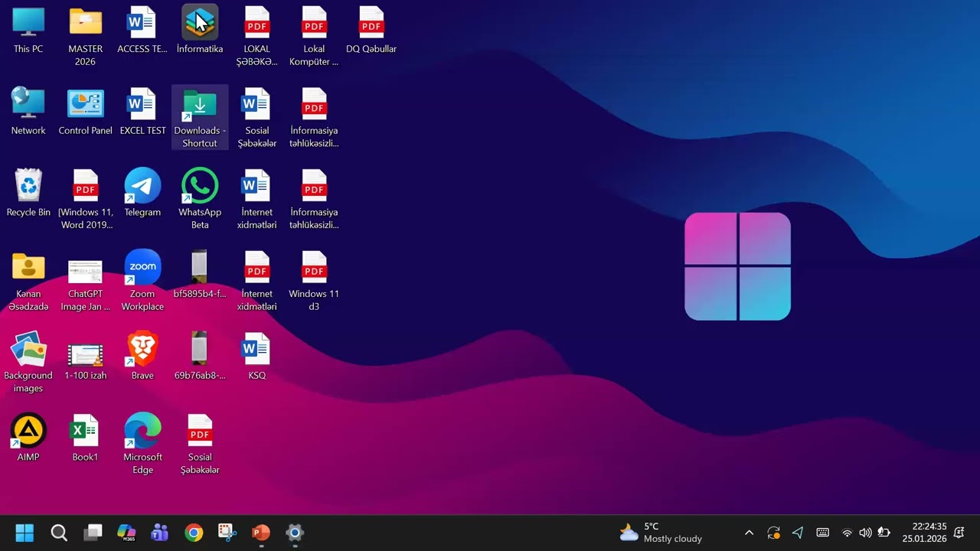
Task: Select the İnformatika desktop icon
Action: (200, 31)
